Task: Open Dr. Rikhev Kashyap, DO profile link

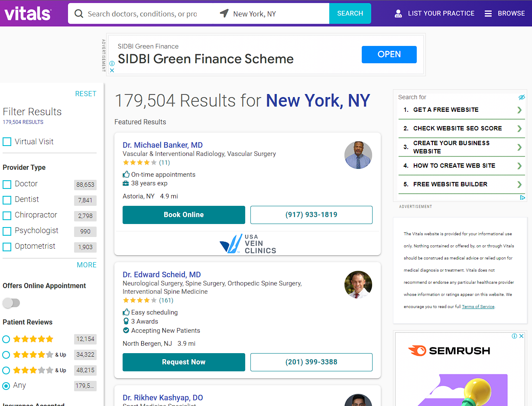Action: 162,398
